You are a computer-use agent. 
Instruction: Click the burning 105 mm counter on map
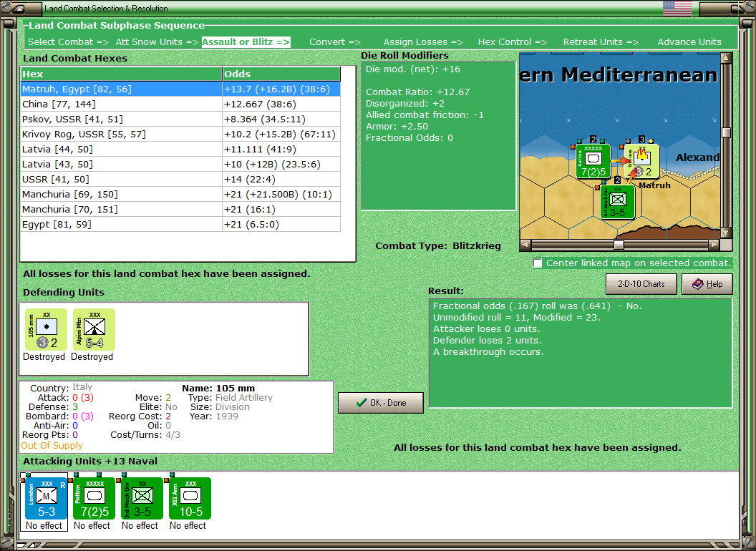[x=641, y=162]
